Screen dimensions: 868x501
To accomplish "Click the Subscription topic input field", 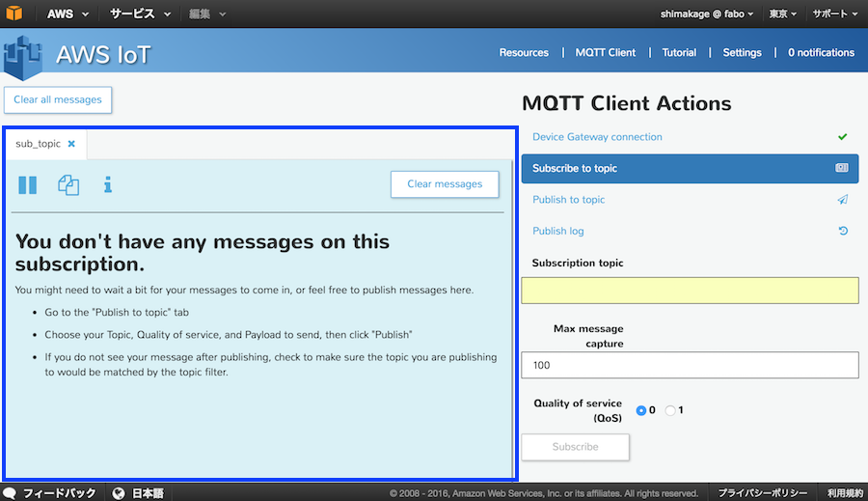I will point(690,291).
